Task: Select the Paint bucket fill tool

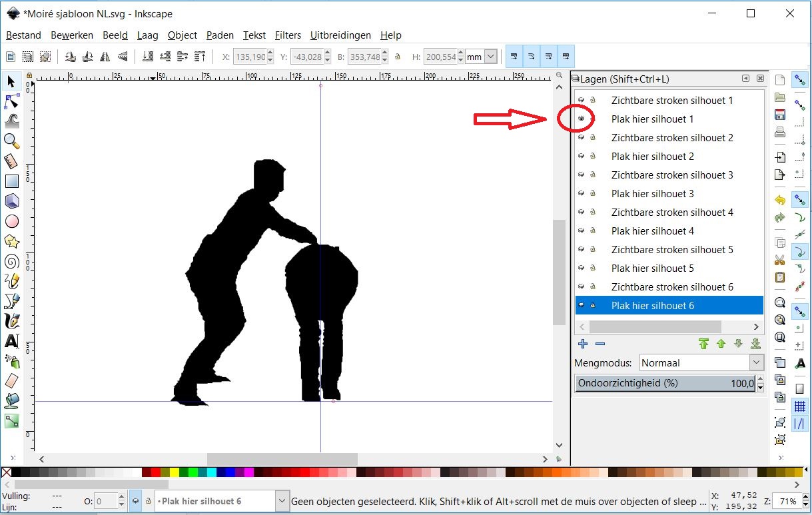Action: [12, 400]
